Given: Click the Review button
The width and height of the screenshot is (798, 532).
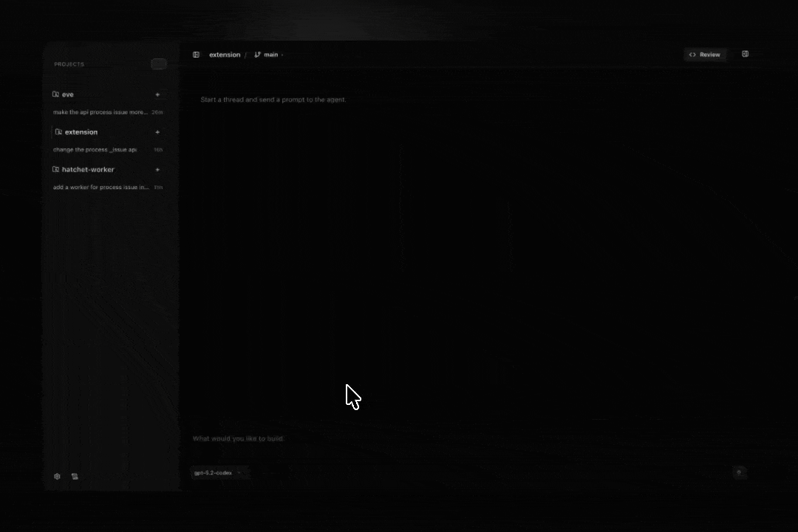Looking at the screenshot, I should 705,55.
